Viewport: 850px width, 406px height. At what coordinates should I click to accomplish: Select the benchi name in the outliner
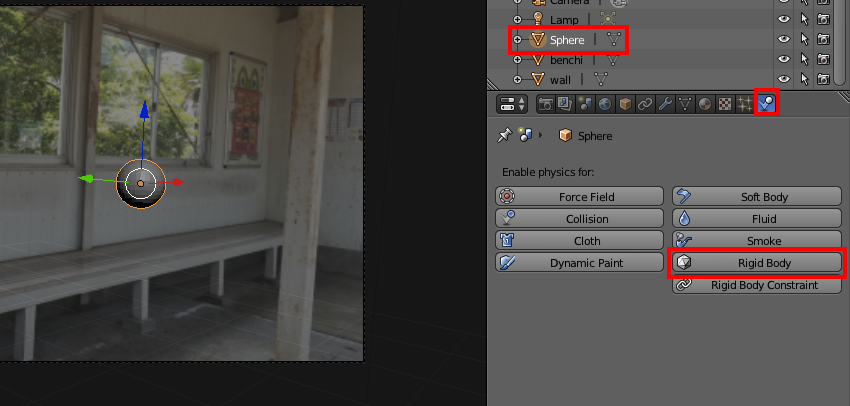[x=566, y=60]
